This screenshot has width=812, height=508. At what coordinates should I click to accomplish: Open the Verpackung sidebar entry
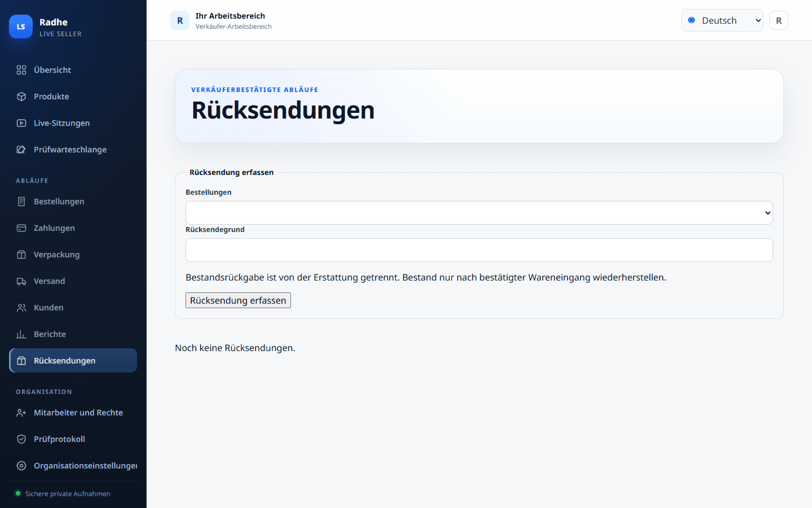pos(73,255)
